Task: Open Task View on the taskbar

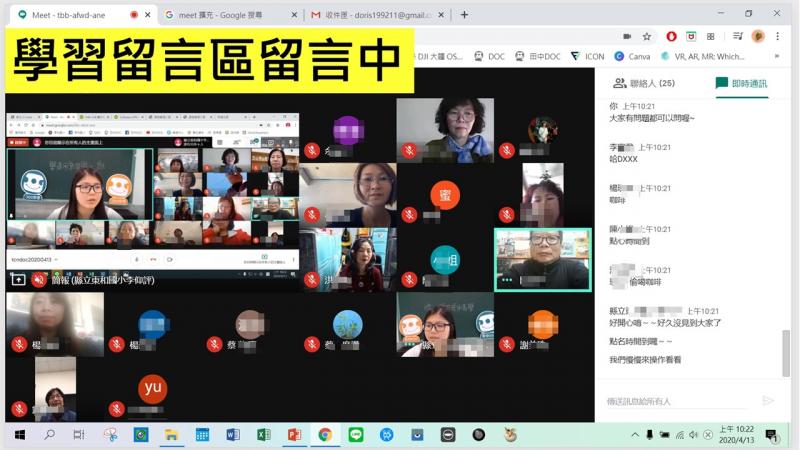Action: coord(79,435)
